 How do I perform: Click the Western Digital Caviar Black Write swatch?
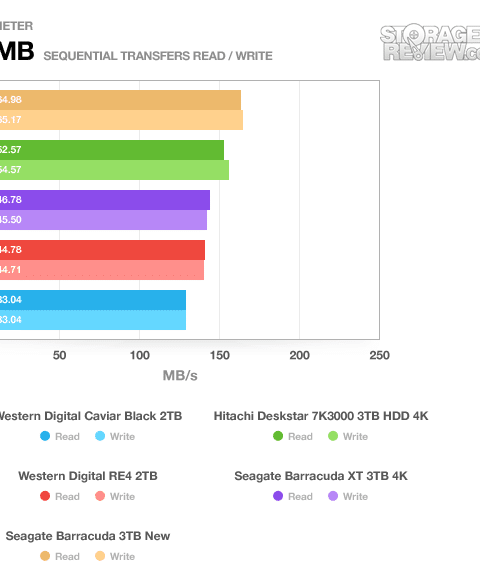tap(100, 436)
